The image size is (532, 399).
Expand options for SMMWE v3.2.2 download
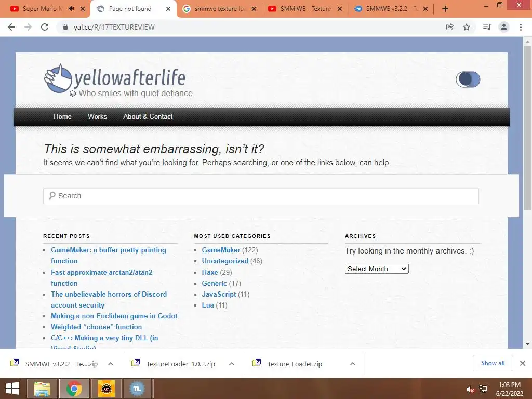coord(111,364)
